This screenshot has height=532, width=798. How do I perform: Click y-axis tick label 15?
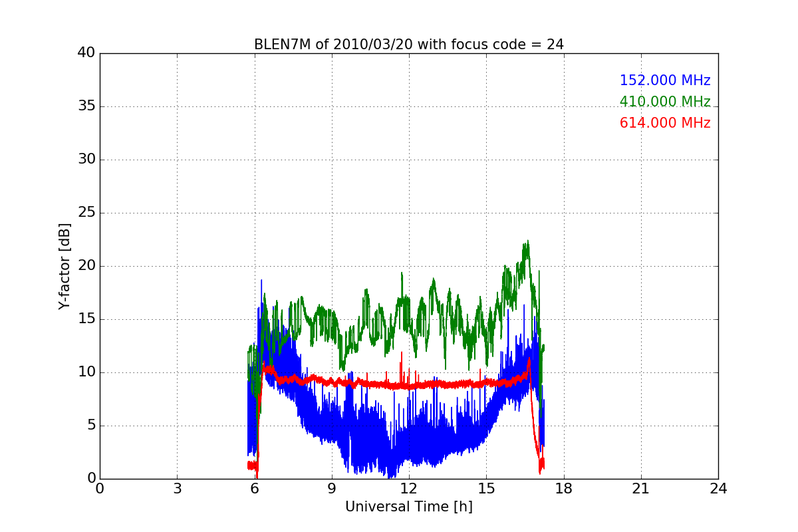tap(86, 319)
